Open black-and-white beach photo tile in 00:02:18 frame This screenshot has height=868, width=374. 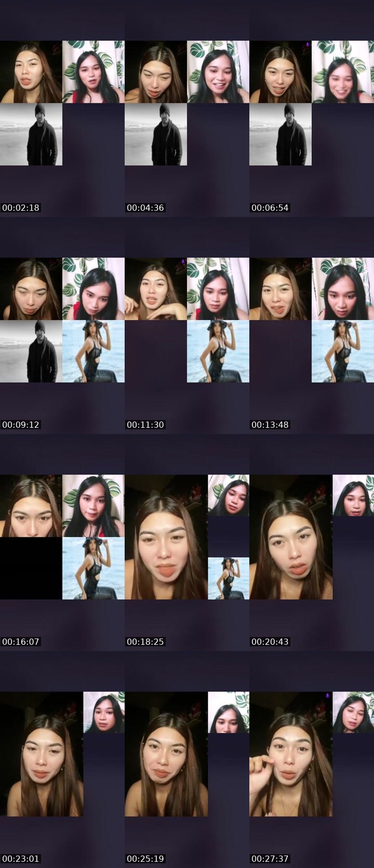click(31, 134)
